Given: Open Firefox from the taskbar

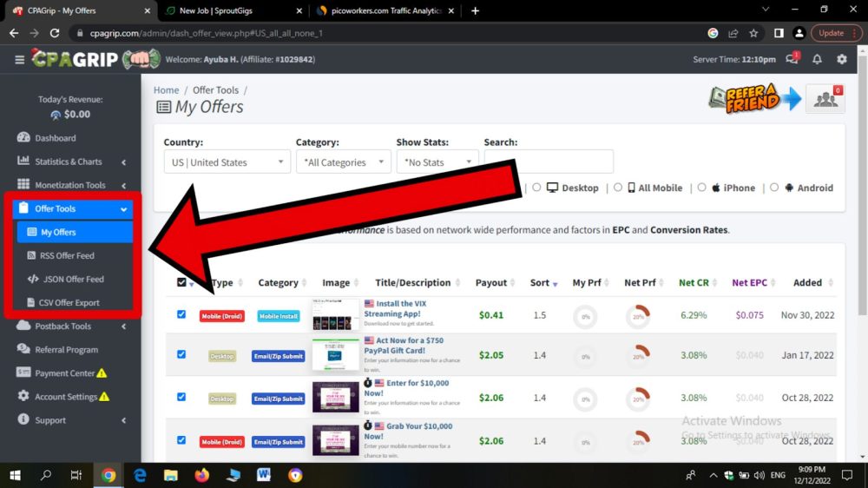Looking at the screenshot, I should pyautogui.click(x=202, y=475).
